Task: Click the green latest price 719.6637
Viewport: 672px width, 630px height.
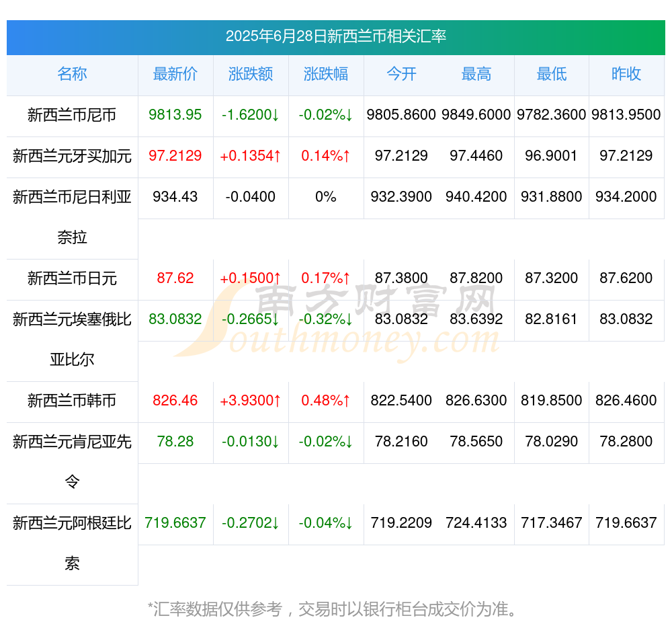Action: [x=175, y=523]
